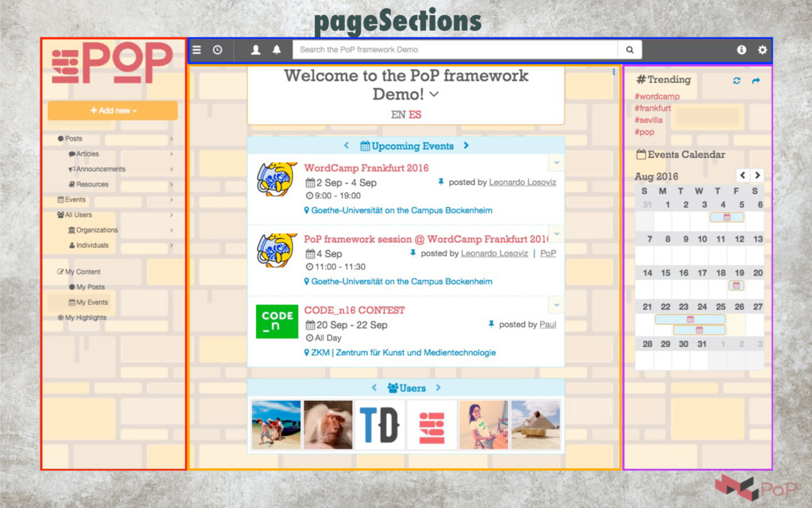Expand the Events menu arrow
The width and height of the screenshot is (812, 508).
click(171, 199)
